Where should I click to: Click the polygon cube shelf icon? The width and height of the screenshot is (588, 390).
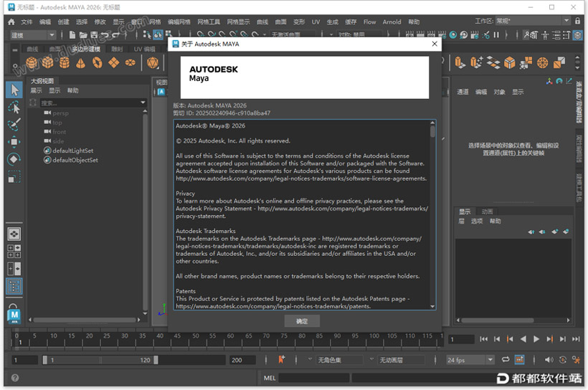point(48,62)
